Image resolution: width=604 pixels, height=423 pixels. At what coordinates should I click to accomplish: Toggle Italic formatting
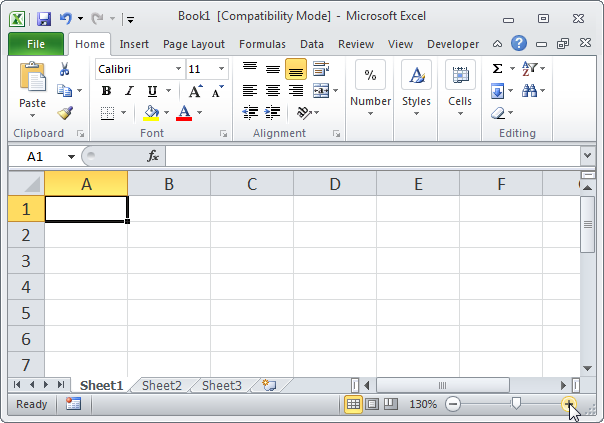(129, 91)
